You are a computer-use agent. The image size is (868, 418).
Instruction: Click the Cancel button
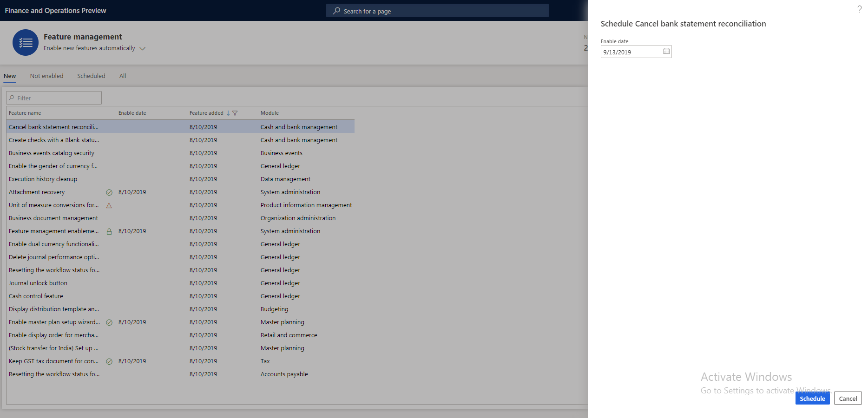coord(848,398)
